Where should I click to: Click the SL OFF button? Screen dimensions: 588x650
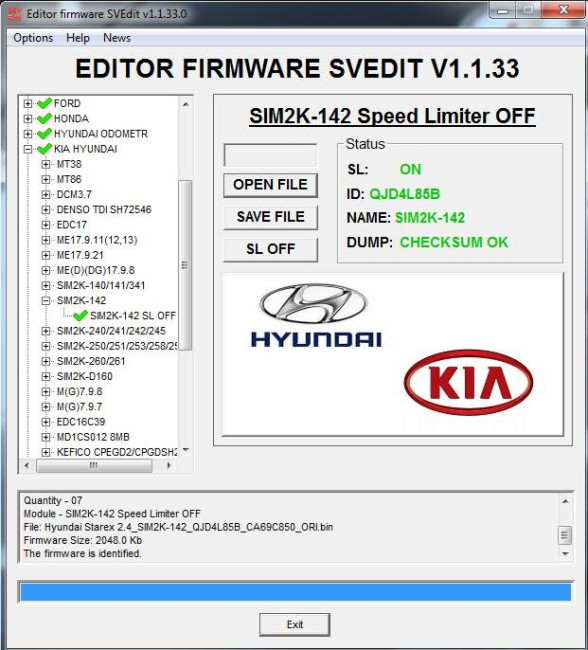point(270,249)
